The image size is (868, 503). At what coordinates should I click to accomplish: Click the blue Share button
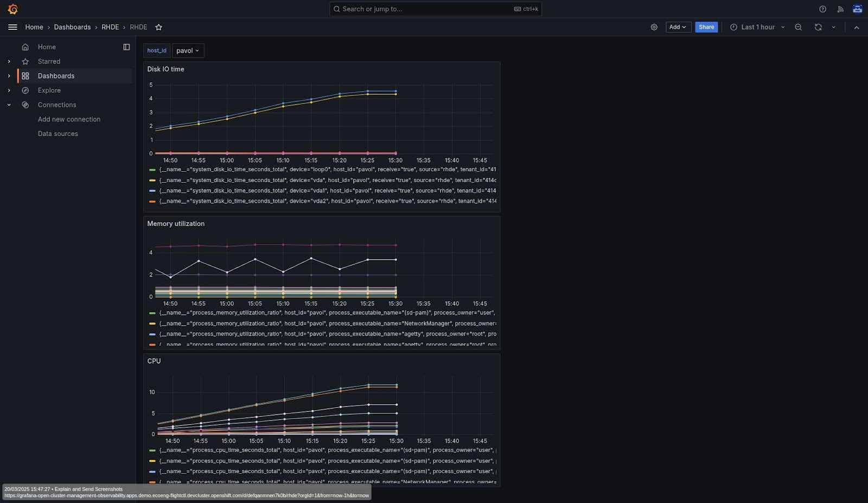point(706,27)
